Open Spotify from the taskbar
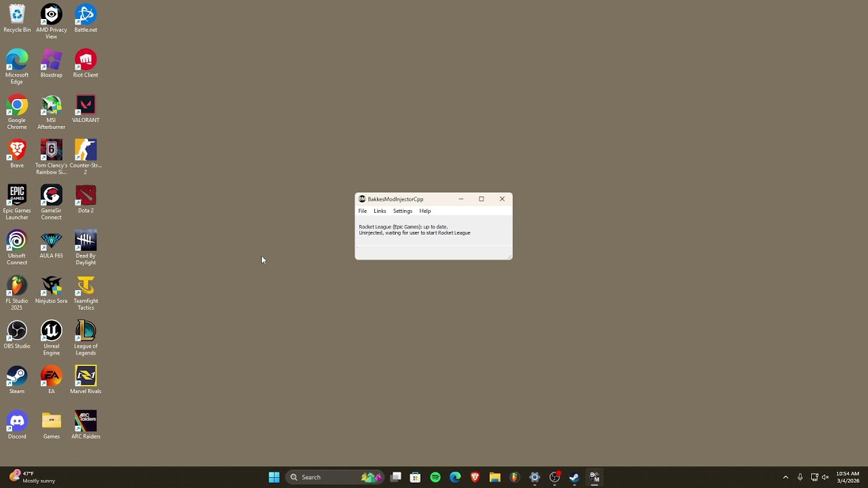868x488 pixels. (x=435, y=477)
